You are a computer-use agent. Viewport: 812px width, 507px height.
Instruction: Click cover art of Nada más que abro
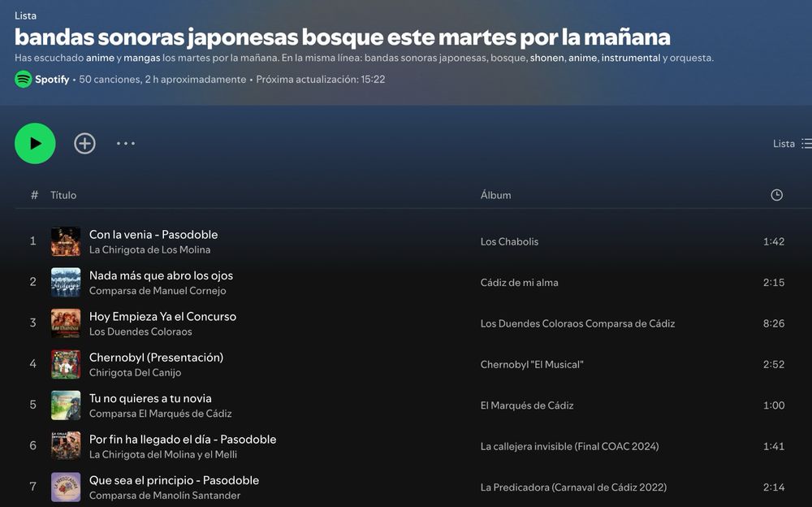point(66,283)
